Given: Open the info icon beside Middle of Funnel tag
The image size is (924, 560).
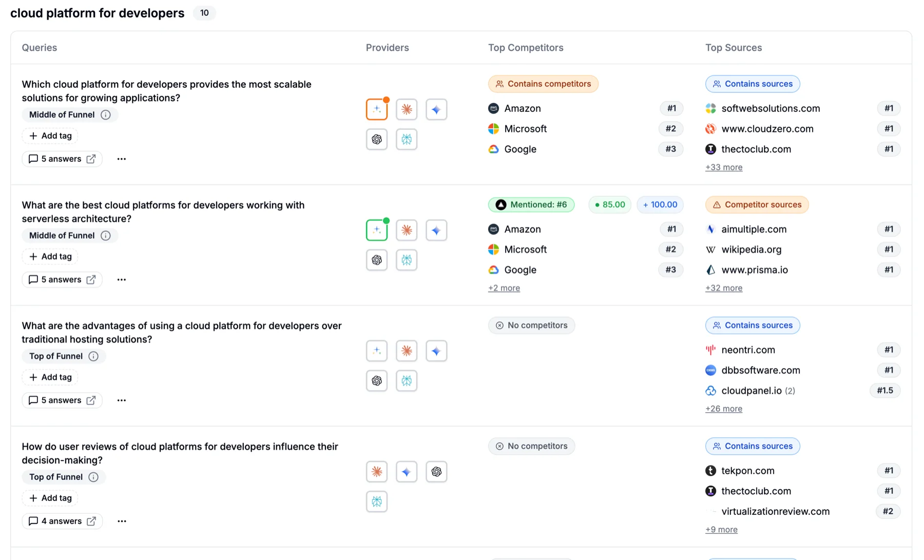Looking at the screenshot, I should [x=106, y=114].
